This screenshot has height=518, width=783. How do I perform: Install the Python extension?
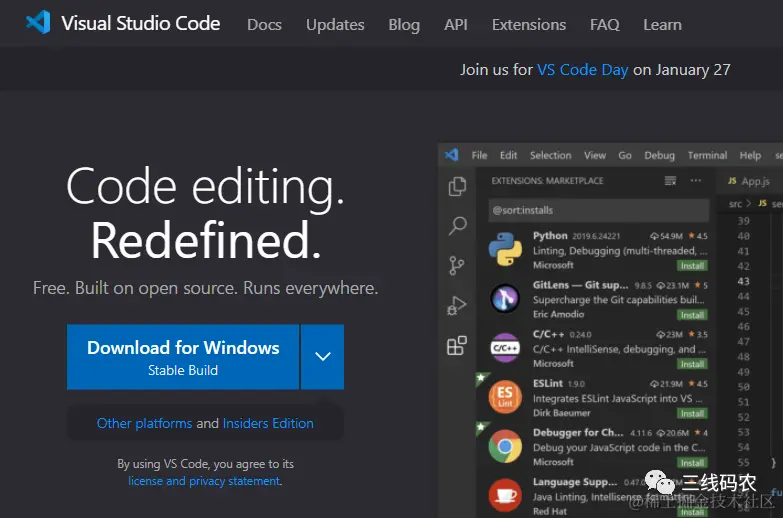point(692,266)
